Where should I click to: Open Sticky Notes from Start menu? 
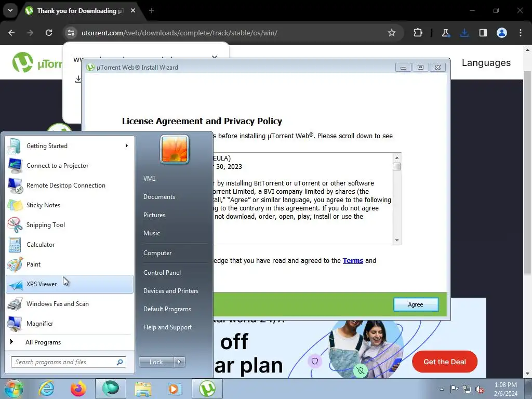pos(70,205)
